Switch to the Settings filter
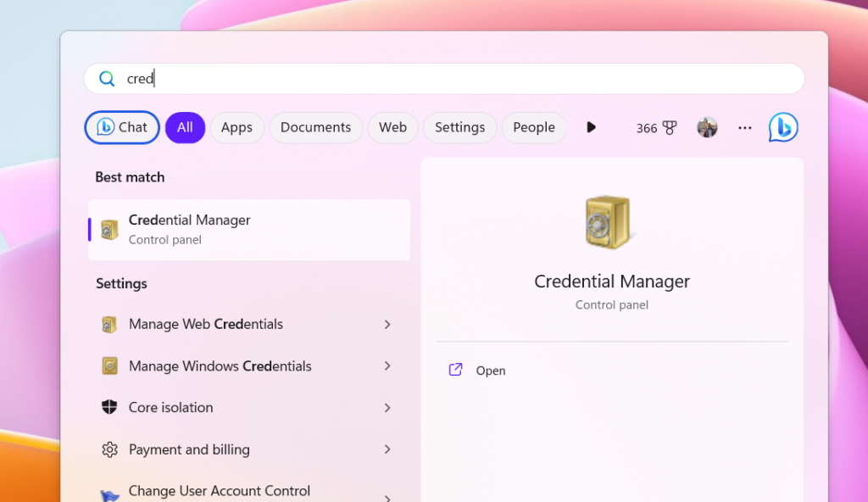The width and height of the screenshot is (868, 502). (x=460, y=127)
